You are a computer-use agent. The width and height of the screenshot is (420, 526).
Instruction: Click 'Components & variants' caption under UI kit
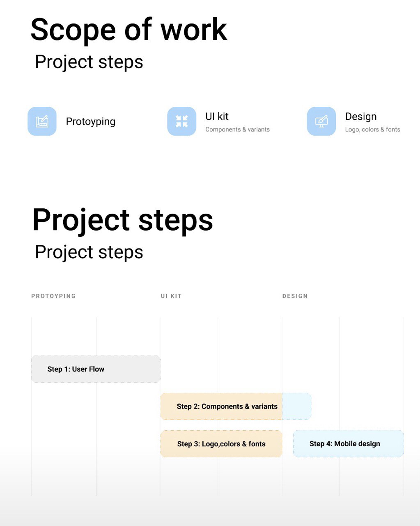(237, 129)
